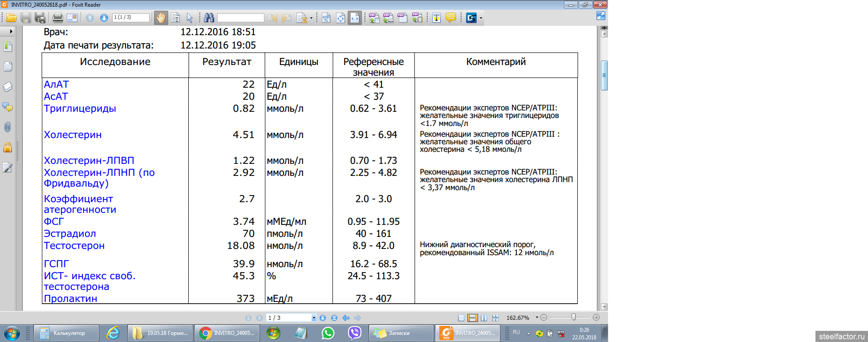868x342 pixels.
Task: Jump to last page in status bar
Action: click(334, 318)
